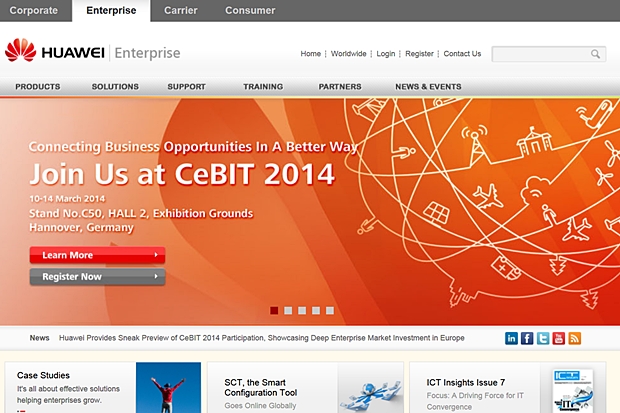The width and height of the screenshot is (620, 413).
Task: Open Huawei's Facebook page icon
Action: pos(527,338)
